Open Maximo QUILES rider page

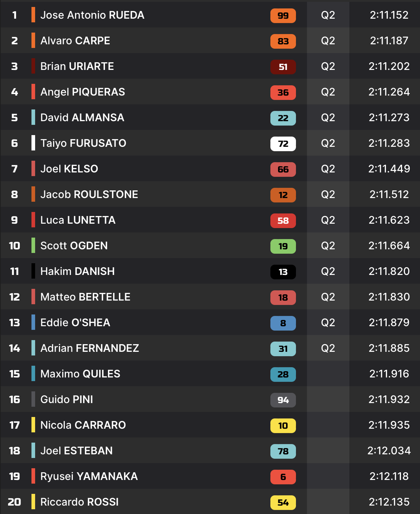click(80, 374)
